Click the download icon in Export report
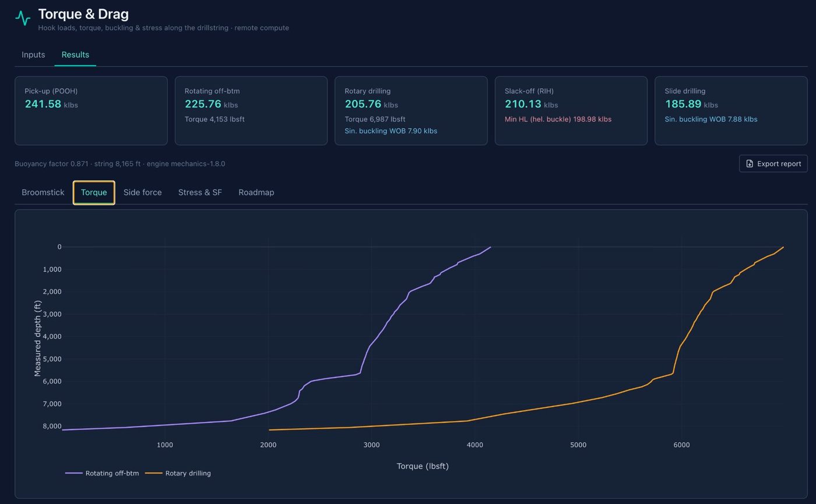The image size is (816, 504). pyautogui.click(x=750, y=164)
